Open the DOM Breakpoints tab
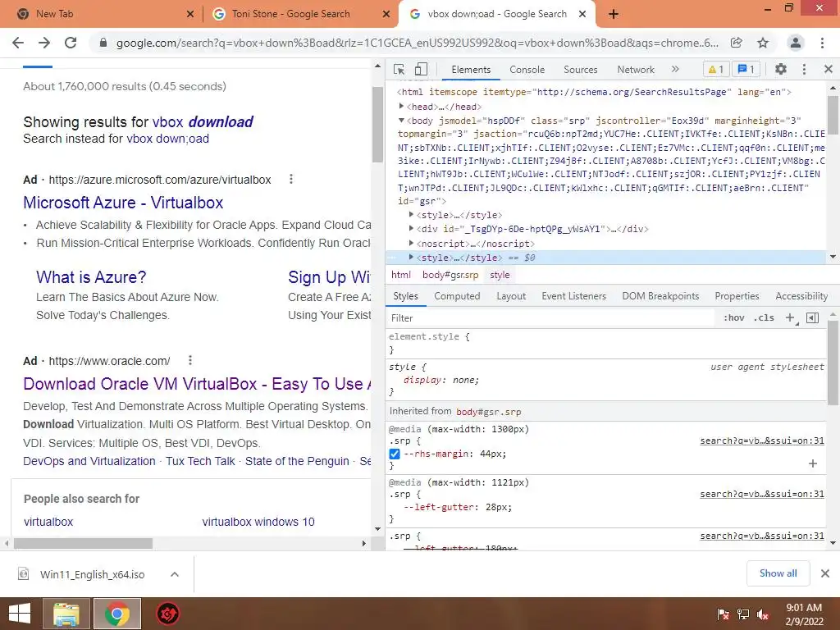The width and height of the screenshot is (840, 630). pos(660,295)
